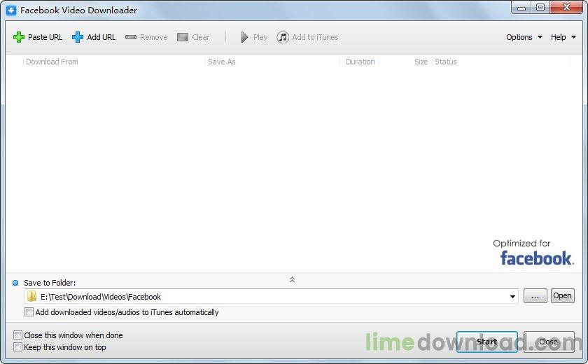The width and height of the screenshot is (588, 364).
Task: Click the Play triangle icon
Action: 244,37
